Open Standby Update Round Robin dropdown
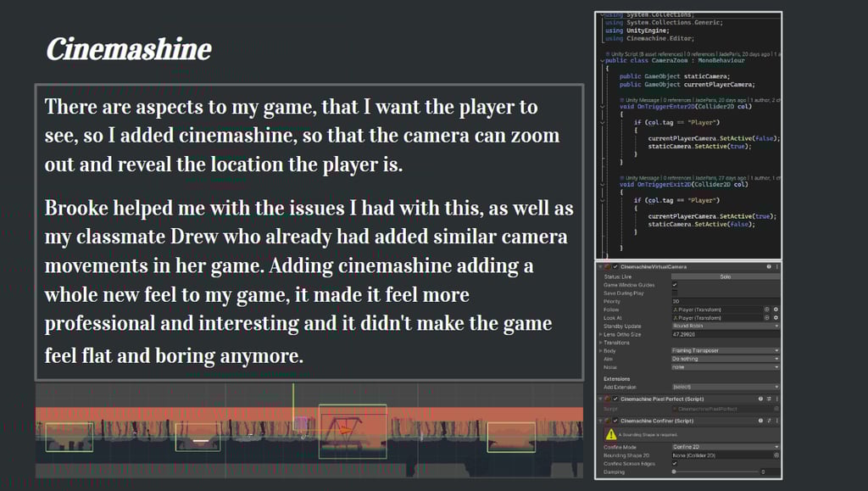868x491 pixels. click(726, 326)
